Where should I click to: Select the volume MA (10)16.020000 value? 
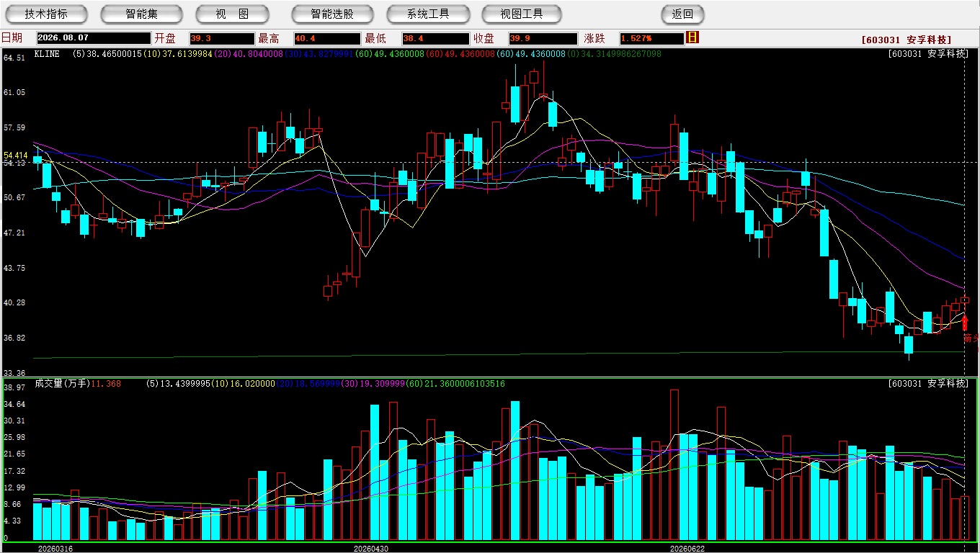click(242, 385)
